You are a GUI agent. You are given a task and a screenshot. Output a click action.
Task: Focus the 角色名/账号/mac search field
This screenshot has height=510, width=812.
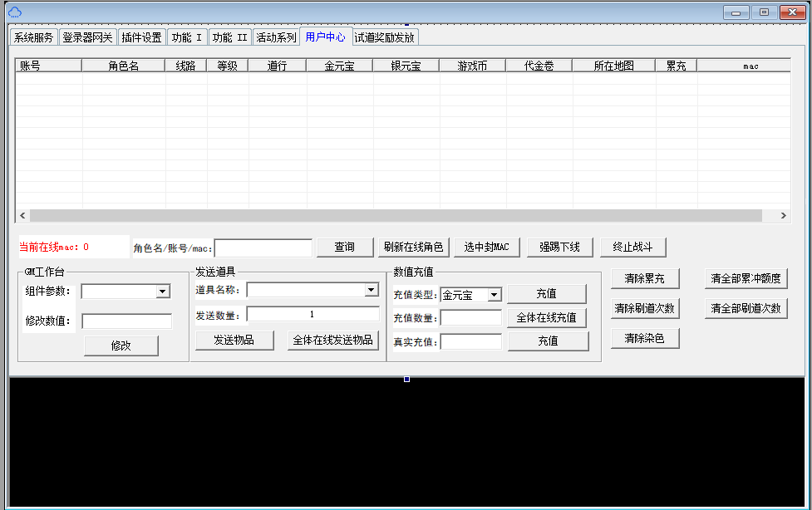click(x=263, y=248)
